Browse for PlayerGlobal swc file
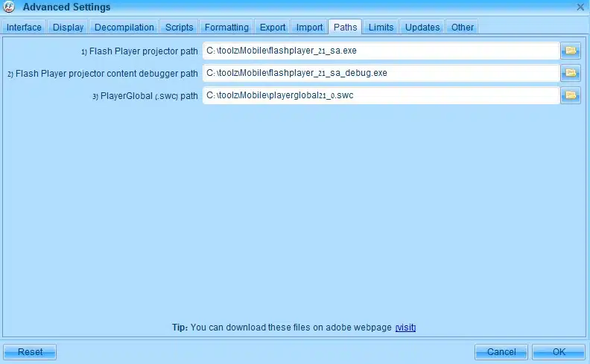The width and height of the screenshot is (590, 364). coord(571,95)
